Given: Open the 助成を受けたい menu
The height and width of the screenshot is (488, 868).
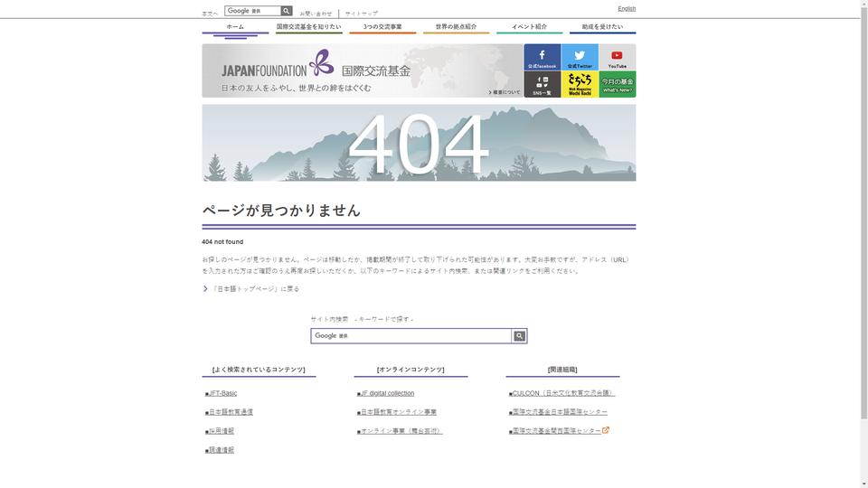Looking at the screenshot, I should (x=603, y=27).
